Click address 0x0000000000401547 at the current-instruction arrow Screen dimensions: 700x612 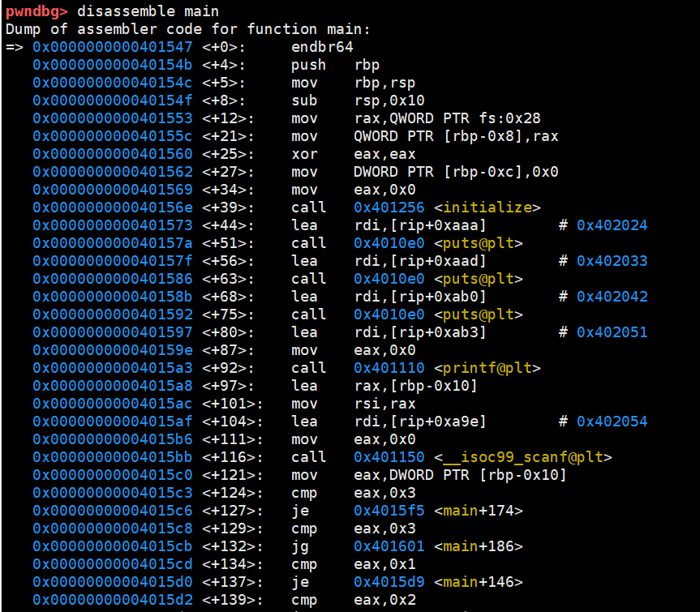[113, 47]
